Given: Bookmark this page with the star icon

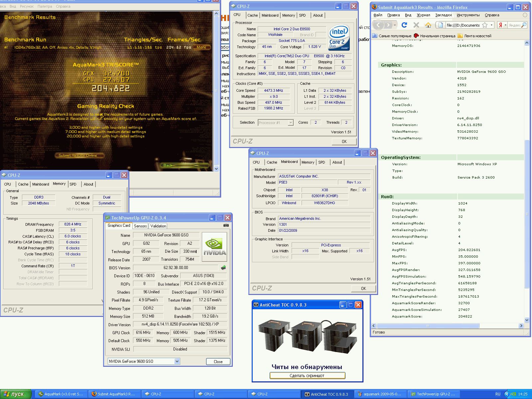Looking at the screenshot, I should (485, 25).
